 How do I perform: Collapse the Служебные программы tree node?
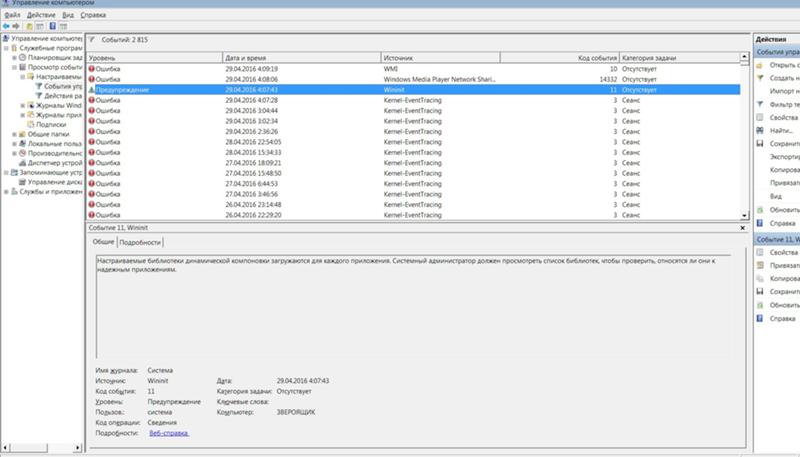pyautogui.click(x=7, y=48)
